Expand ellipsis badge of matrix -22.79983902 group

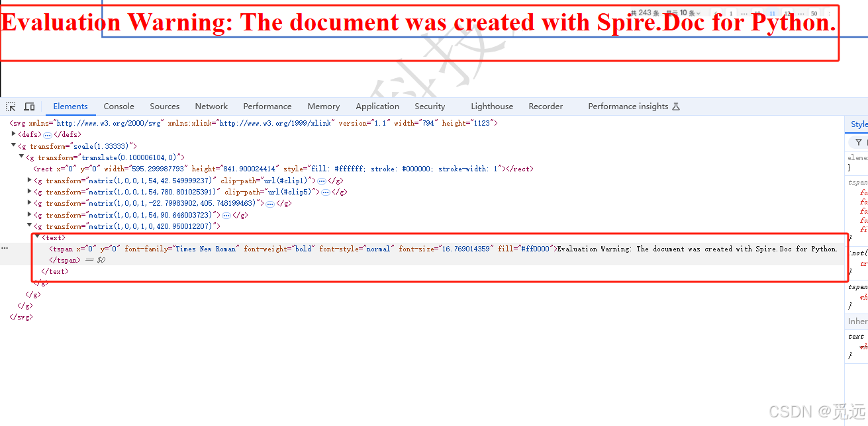pyautogui.click(x=270, y=204)
